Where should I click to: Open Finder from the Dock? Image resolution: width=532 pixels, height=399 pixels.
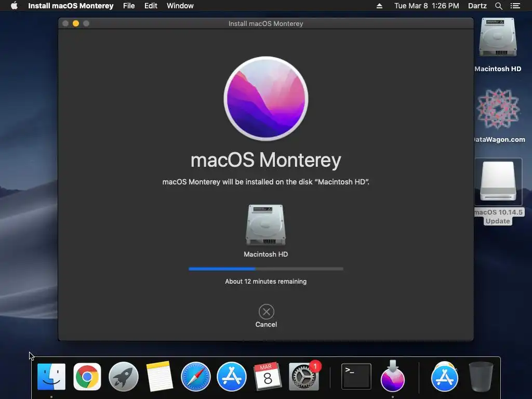(51, 377)
